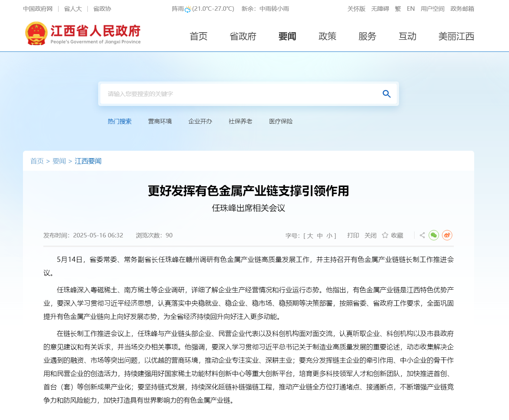This screenshot has height=420, width=509.
Task: Click the share icon beside WeChat
Action: pos(422,235)
